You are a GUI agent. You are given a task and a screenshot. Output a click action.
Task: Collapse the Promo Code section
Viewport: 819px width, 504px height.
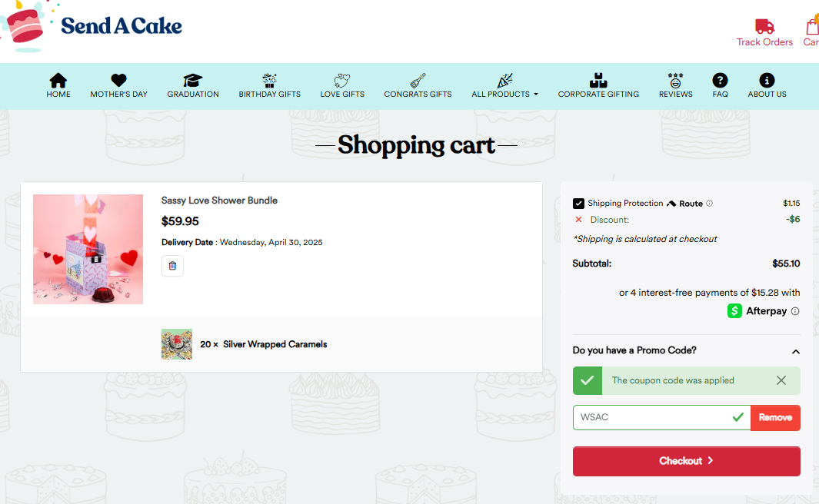(x=795, y=351)
